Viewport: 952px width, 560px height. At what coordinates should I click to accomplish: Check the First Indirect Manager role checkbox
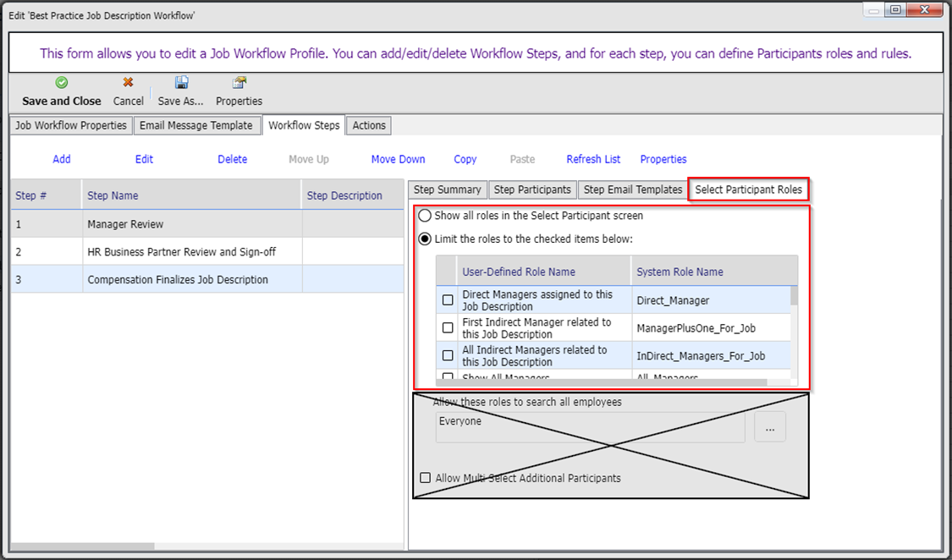click(x=448, y=328)
